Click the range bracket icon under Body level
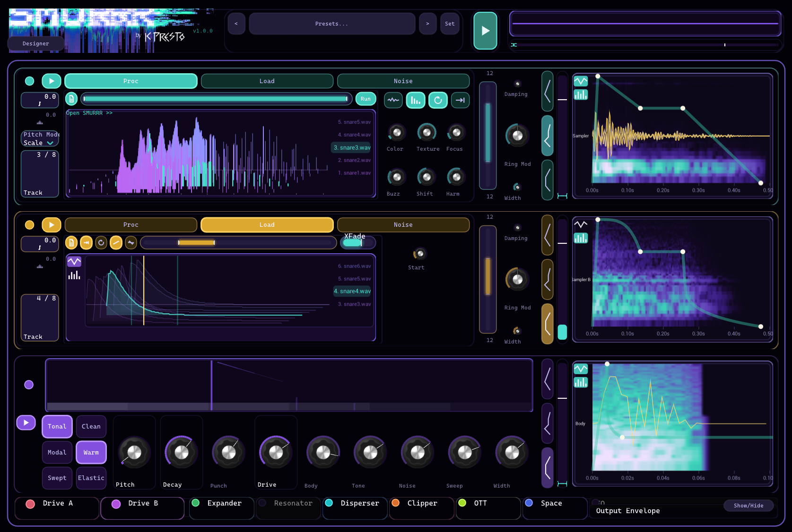792x532 pixels. (x=562, y=484)
